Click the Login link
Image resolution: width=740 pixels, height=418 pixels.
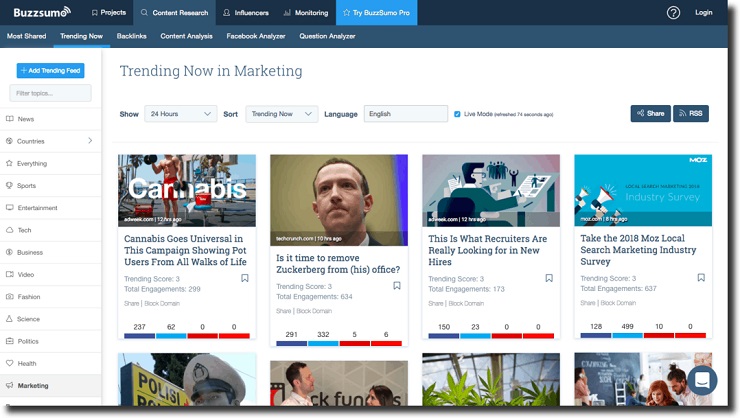coord(703,13)
